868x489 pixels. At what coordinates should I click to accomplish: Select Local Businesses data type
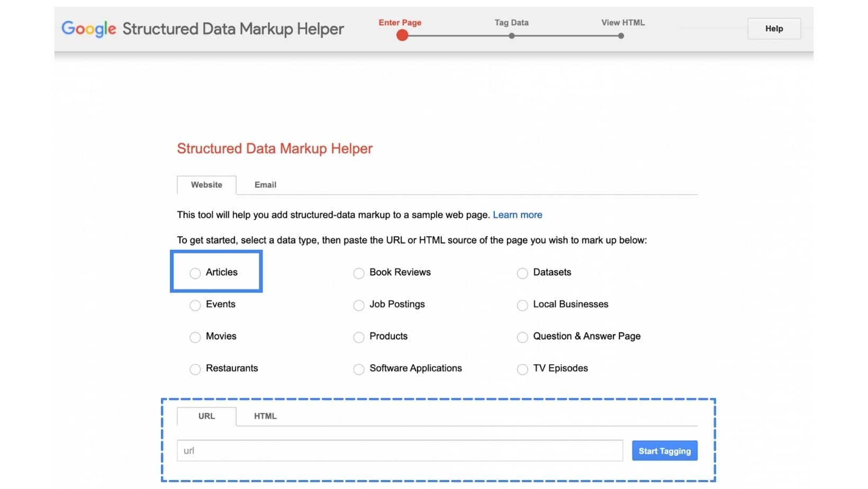click(522, 305)
